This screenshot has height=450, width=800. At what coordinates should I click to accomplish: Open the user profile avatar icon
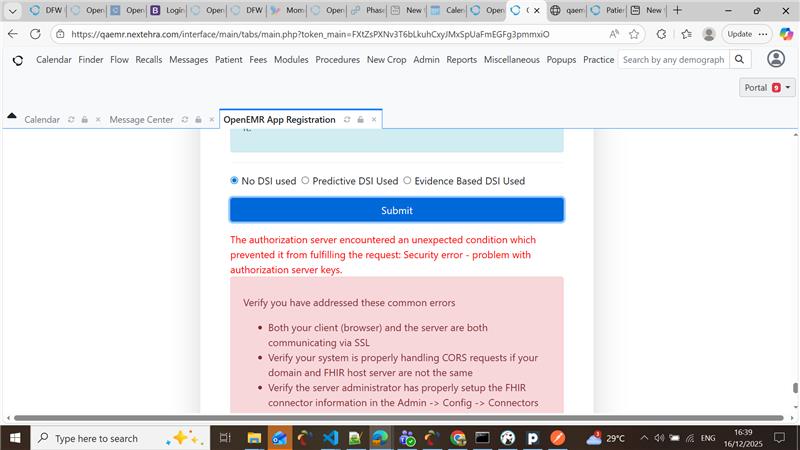pyautogui.click(x=709, y=33)
